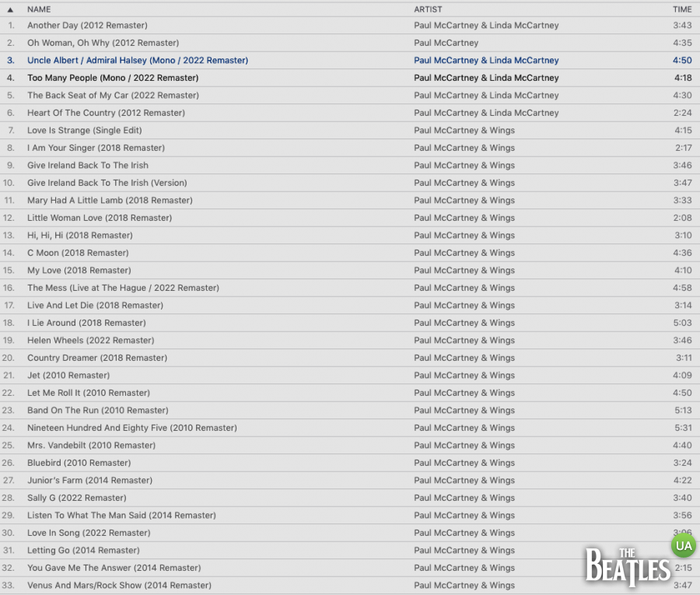Viewport: 700px width, 595px height.
Task: Click the sort-order triangle in the header
Action: point(10,9)
